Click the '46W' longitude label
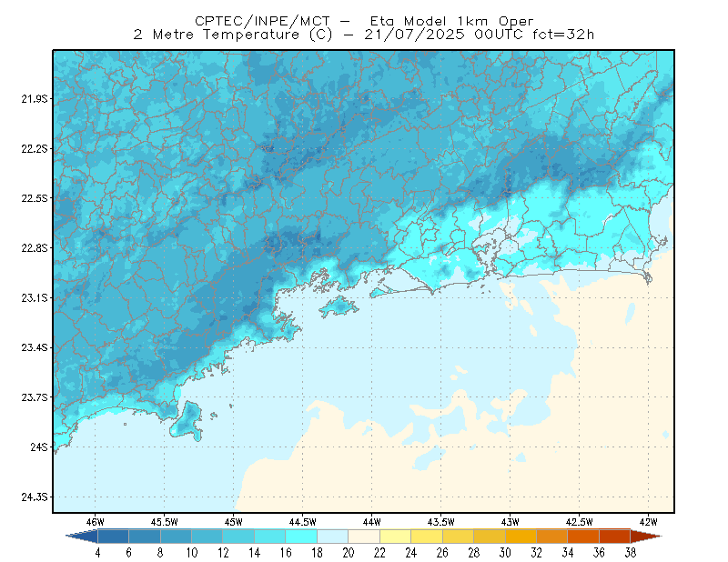Viewport: 728px width, 562px height. [96, 522]
